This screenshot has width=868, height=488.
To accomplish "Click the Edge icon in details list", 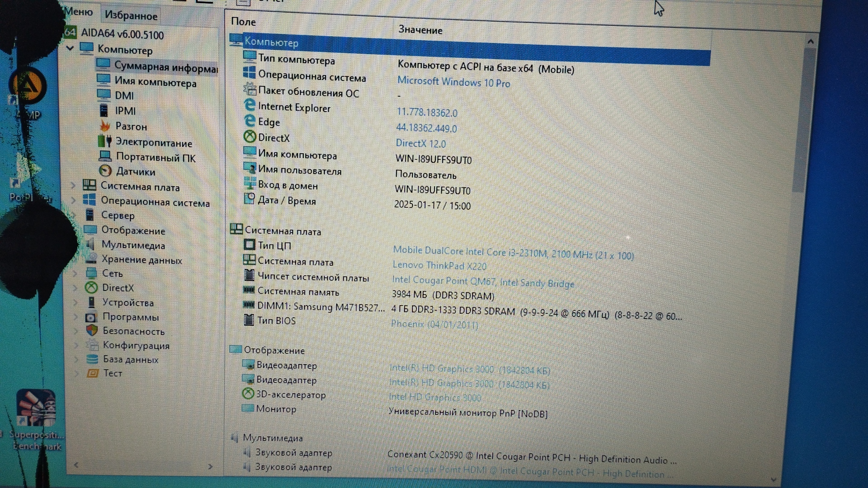I will (x=250, y=121).
